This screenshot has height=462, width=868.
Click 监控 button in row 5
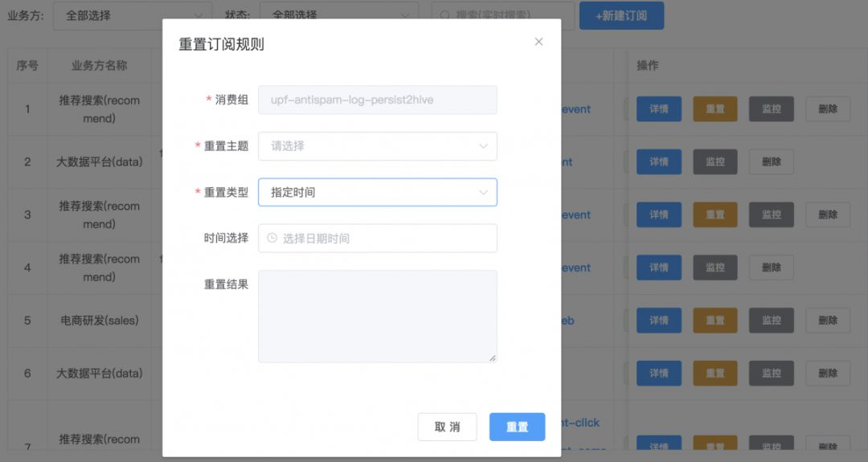tap(771, 321)
